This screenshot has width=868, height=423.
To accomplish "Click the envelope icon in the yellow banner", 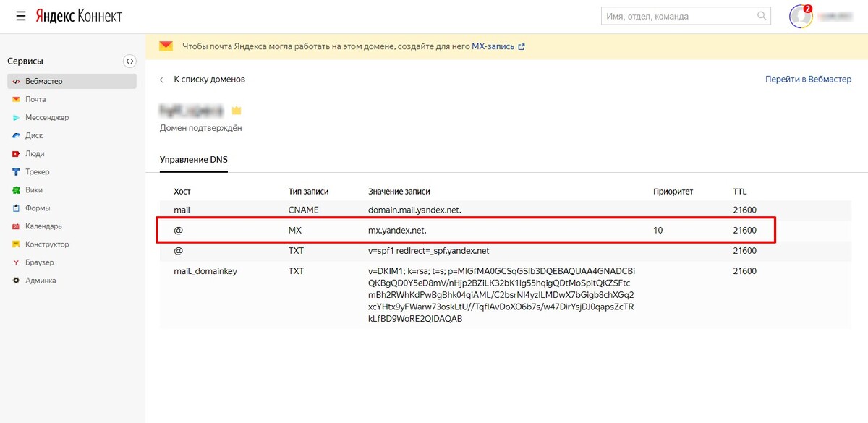I will (166, 46).
